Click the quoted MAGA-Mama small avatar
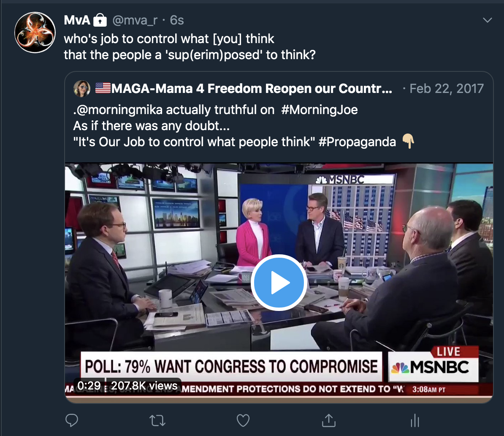The image size is (504, 436). click(x=82, y=88)
